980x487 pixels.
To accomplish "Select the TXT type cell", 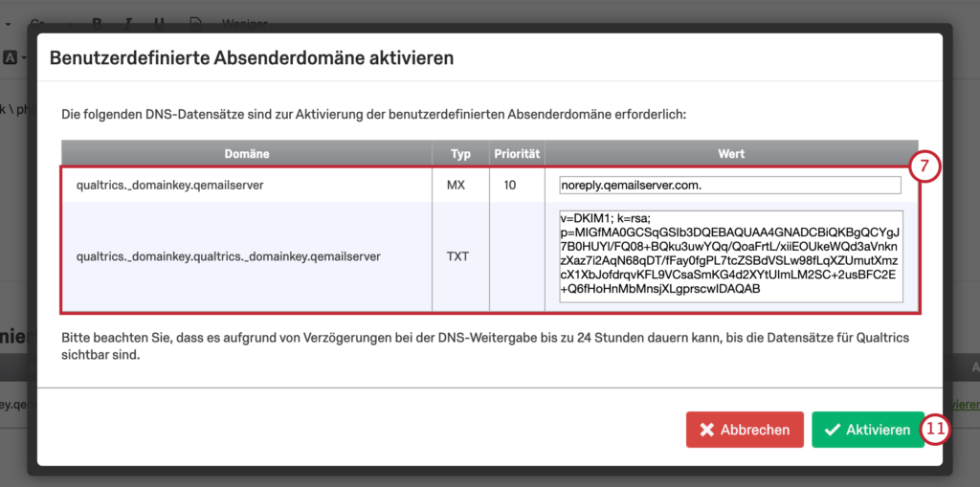I will 460,256.
